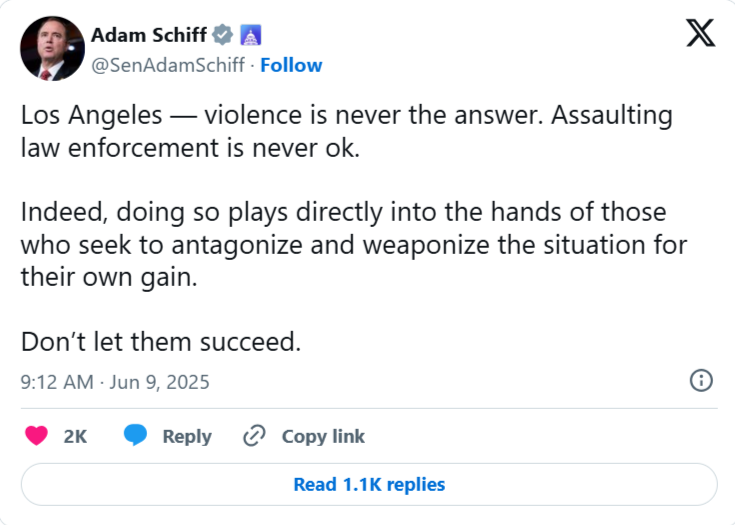Click the info circle icon
Image resolution: width=735 pixels, height=525 pixels.
(x=702, y=380)
